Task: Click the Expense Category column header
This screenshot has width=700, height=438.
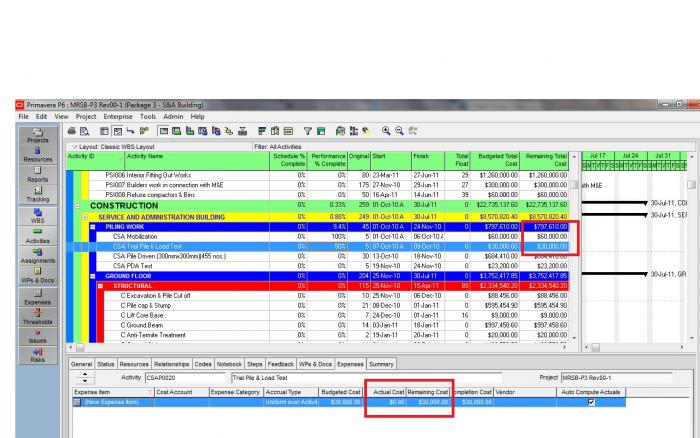Action: coord(235,392)
